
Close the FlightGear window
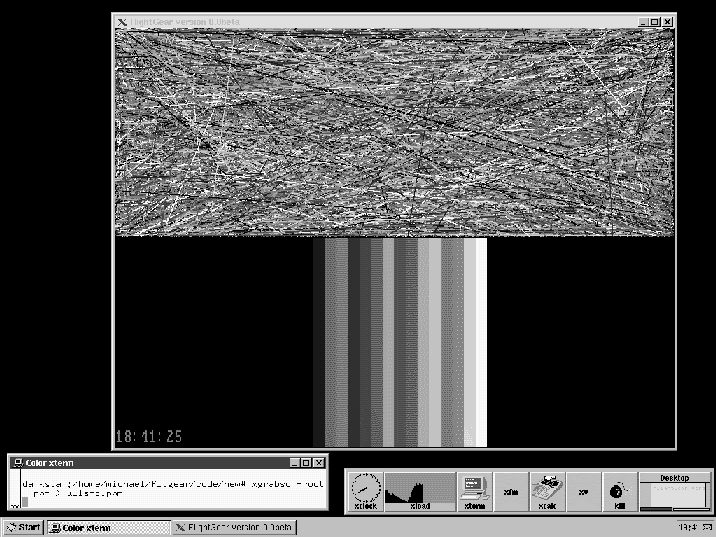[x=667, y=22]
